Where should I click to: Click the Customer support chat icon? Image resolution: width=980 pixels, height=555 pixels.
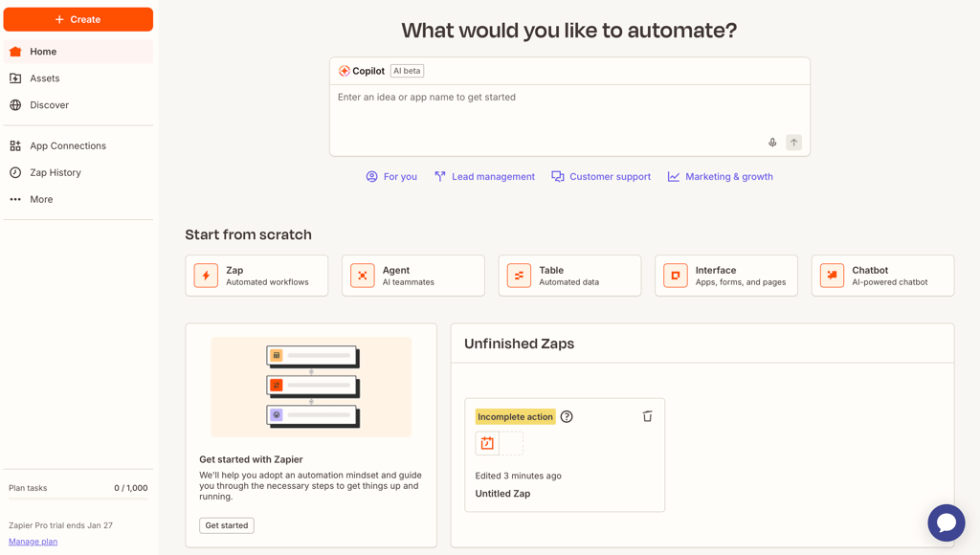point(558,177)
